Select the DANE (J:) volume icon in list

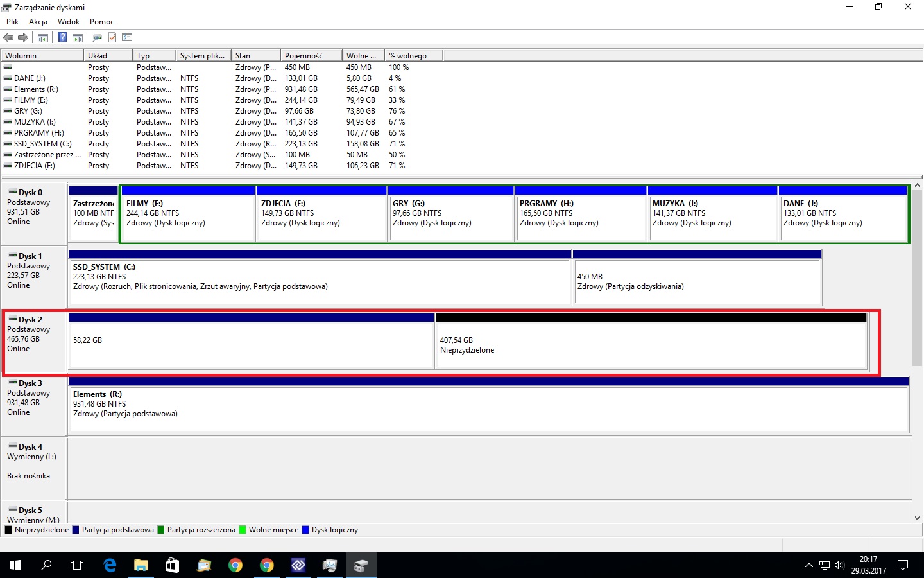[8, 78]
